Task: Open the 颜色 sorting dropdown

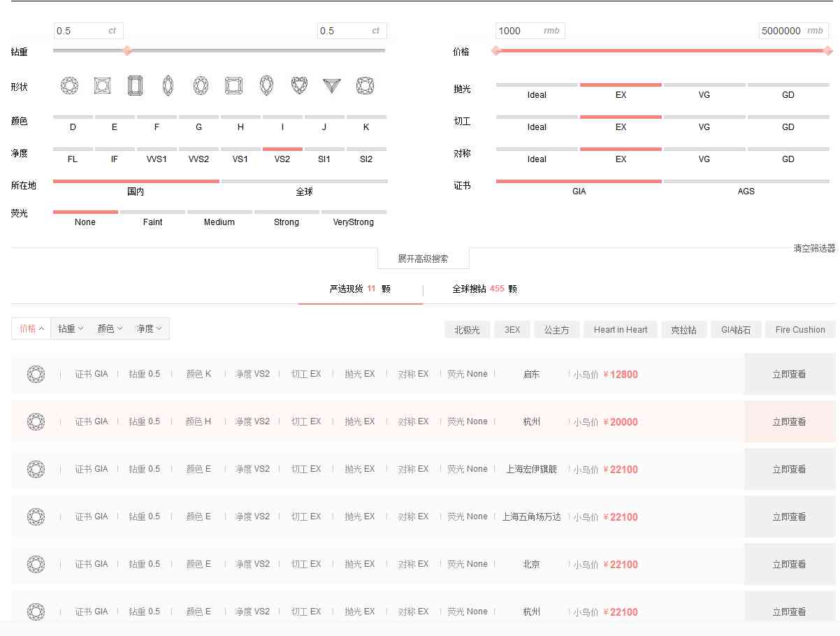Action: (x=109, y=328)
